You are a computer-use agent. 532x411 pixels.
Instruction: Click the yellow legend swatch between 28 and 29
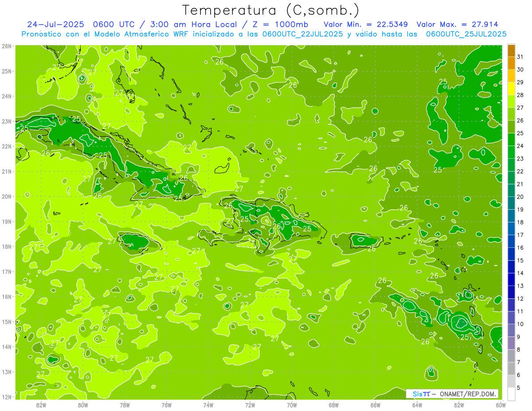click(511, 89)
